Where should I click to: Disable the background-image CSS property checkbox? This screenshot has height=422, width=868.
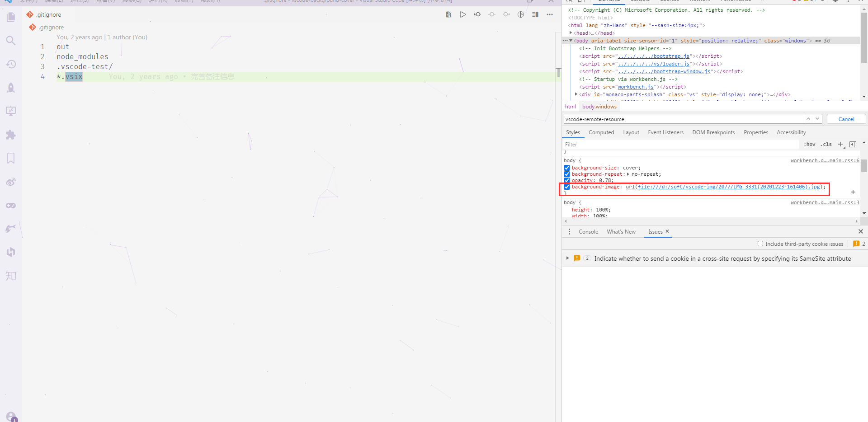[566, 187]
